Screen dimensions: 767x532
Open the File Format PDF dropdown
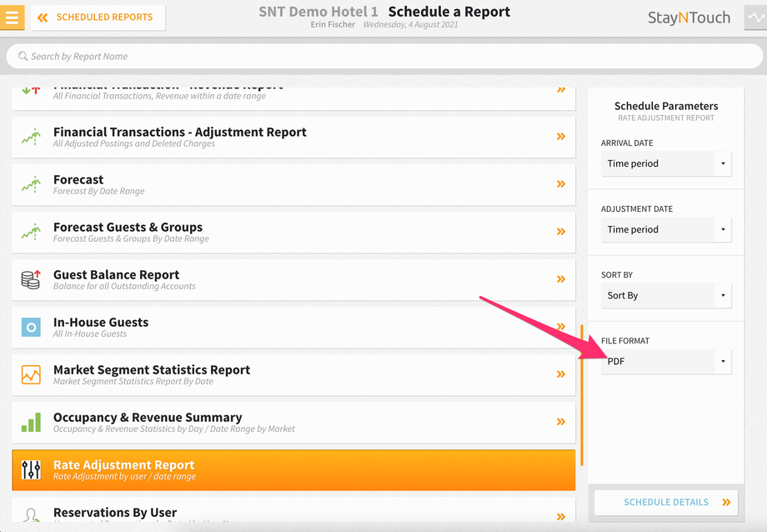click(666, 362)
